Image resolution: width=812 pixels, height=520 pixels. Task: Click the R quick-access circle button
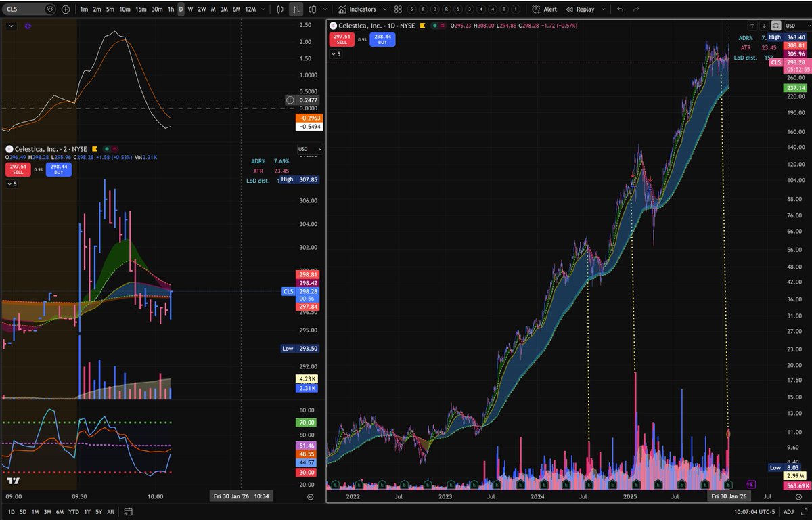(x=447, y=9)
